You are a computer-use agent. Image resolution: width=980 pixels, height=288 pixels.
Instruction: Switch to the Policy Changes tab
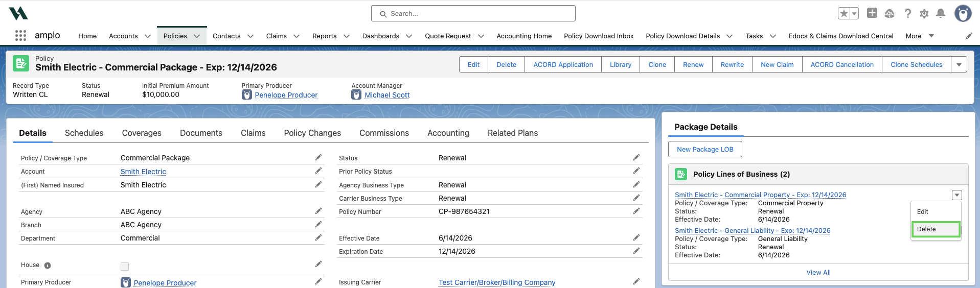point(312,133)
